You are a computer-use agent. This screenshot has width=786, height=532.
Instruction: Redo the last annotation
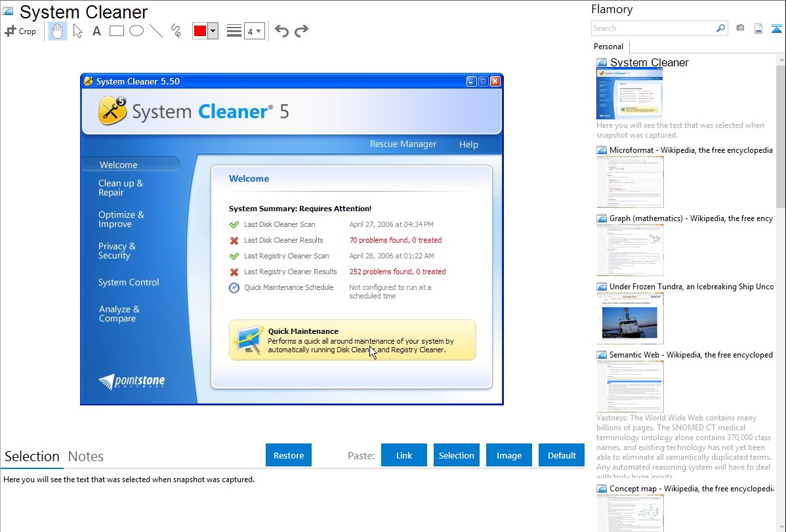pos(301,31)
